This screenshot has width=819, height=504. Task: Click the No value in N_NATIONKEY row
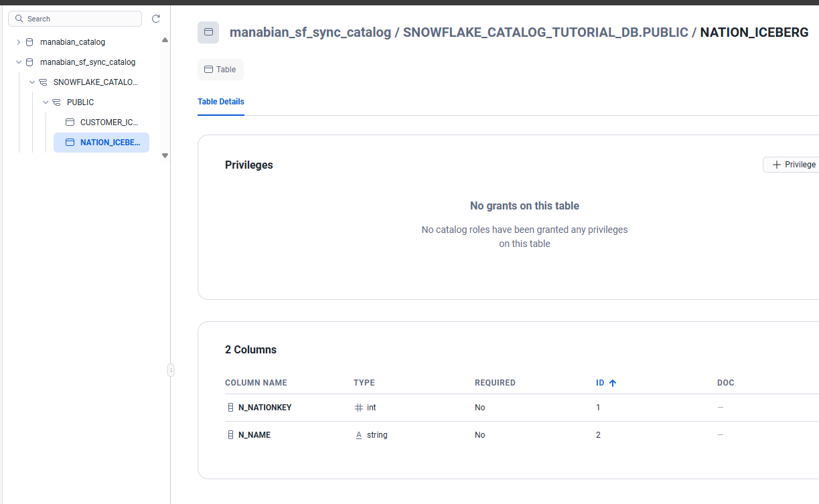(x=480, y=408)
